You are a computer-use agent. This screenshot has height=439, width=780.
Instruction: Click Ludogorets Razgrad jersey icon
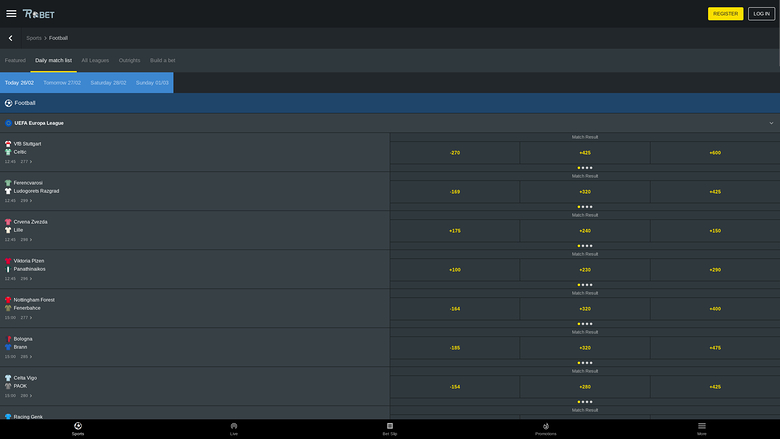pos(8,191)
